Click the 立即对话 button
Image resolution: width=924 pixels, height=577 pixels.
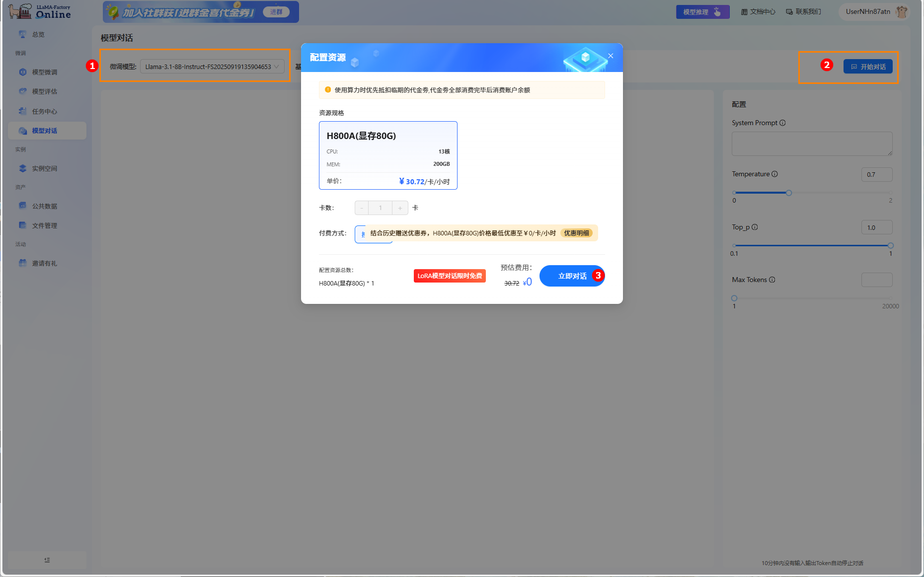coord(572,276)
